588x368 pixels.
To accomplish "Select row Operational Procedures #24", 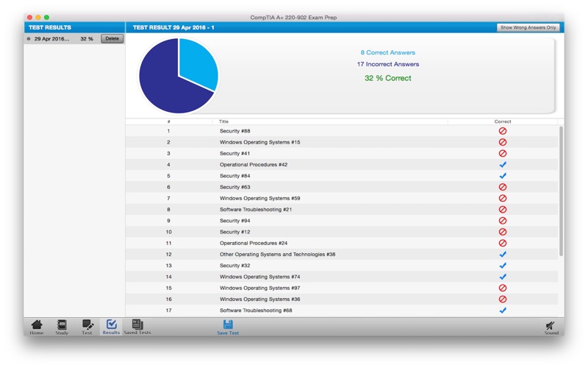I will pos(342,243).
